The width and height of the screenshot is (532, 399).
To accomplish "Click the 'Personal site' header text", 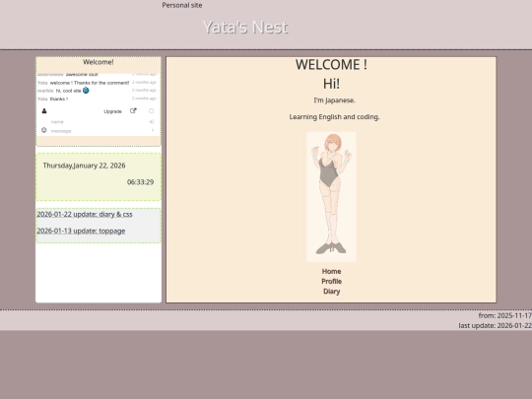I will tap(182, 5).
